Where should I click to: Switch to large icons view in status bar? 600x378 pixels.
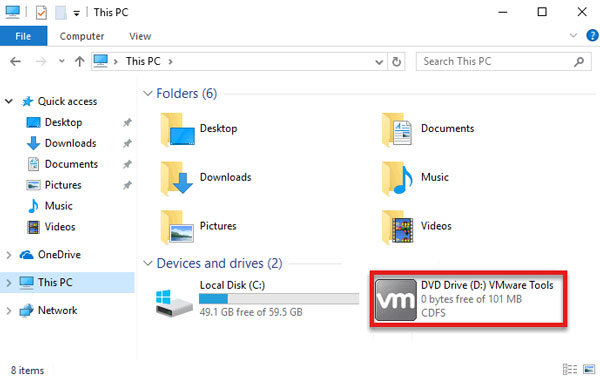tap(589, 369)
